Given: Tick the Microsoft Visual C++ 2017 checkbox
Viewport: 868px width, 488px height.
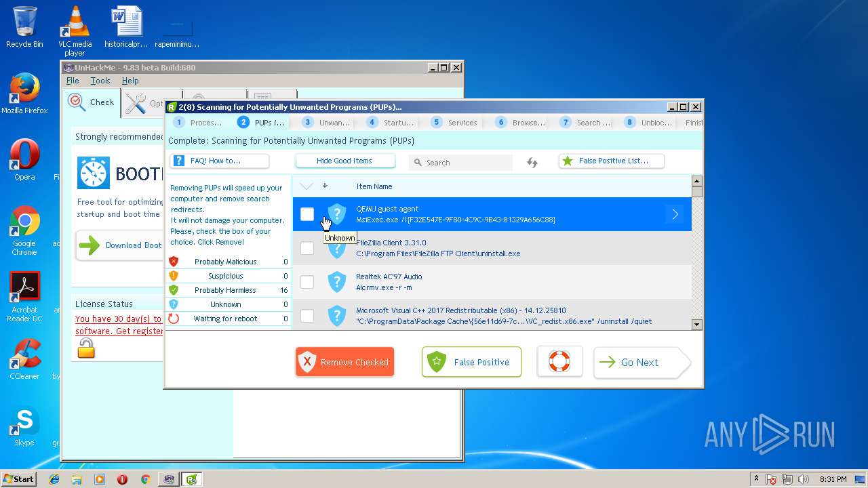Looking at the screenshot, I should click(x=307, y=316).
